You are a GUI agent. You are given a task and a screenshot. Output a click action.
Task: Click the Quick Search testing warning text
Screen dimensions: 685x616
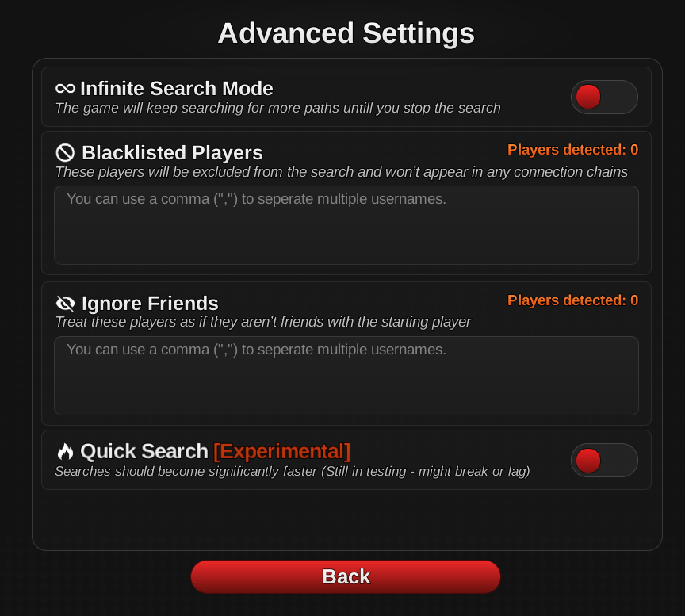[293, 472]
